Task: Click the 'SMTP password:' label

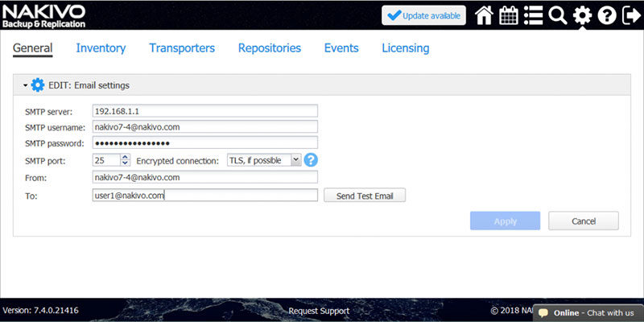Action: [54, 144]
